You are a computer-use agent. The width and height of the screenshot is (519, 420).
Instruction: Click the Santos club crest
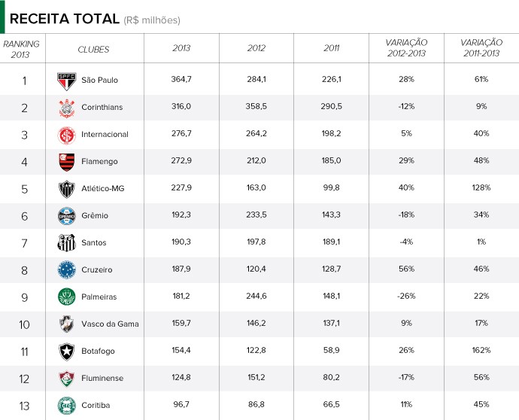tap(66, 243)
